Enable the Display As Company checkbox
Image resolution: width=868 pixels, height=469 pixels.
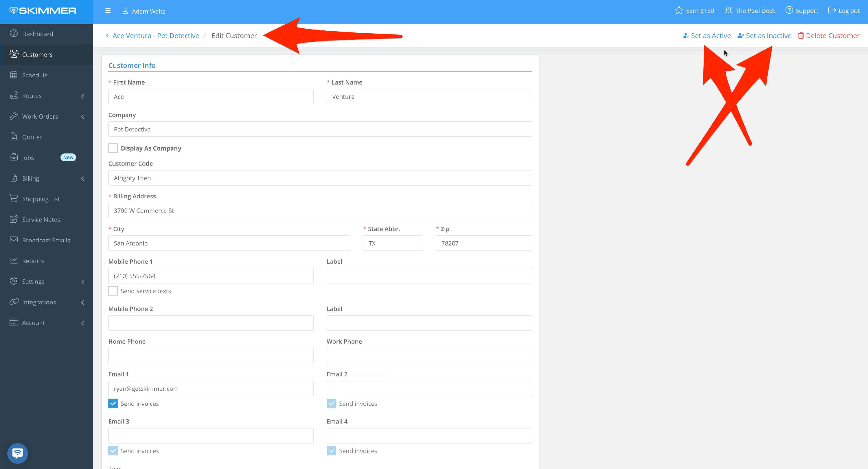point(113,148)
